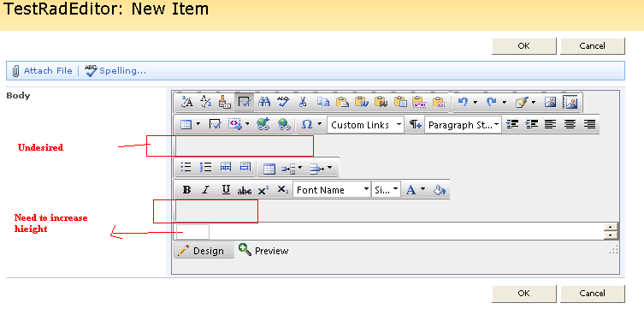Switch to the Design mode tab
The image size is (644, 315).
[x=204, y=251]
